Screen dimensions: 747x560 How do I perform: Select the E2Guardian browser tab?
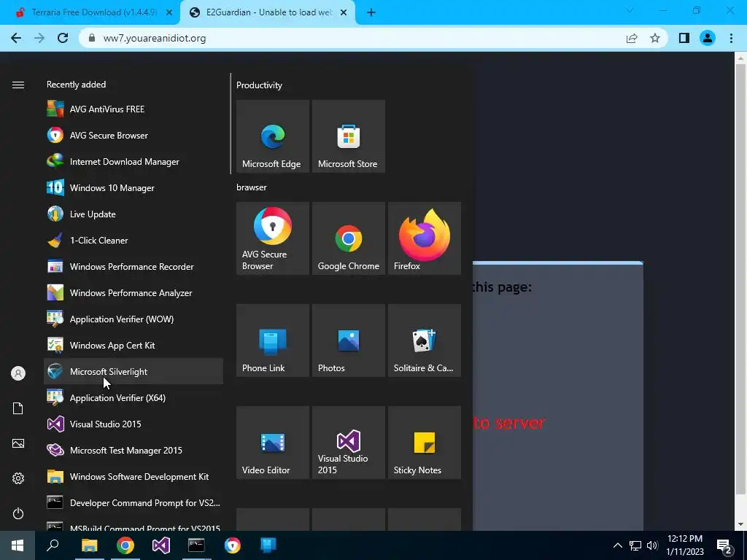pyautogui.click(x=267, y=12)
